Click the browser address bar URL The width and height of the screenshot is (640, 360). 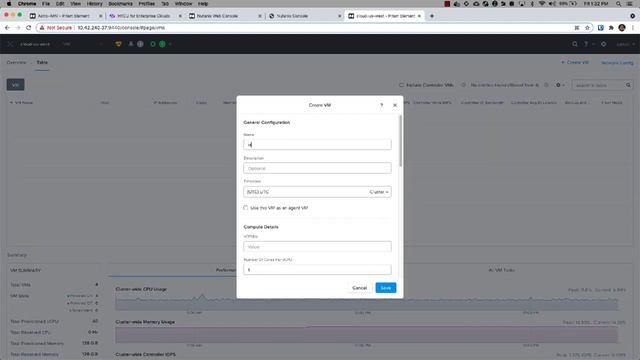coord(121,28)
